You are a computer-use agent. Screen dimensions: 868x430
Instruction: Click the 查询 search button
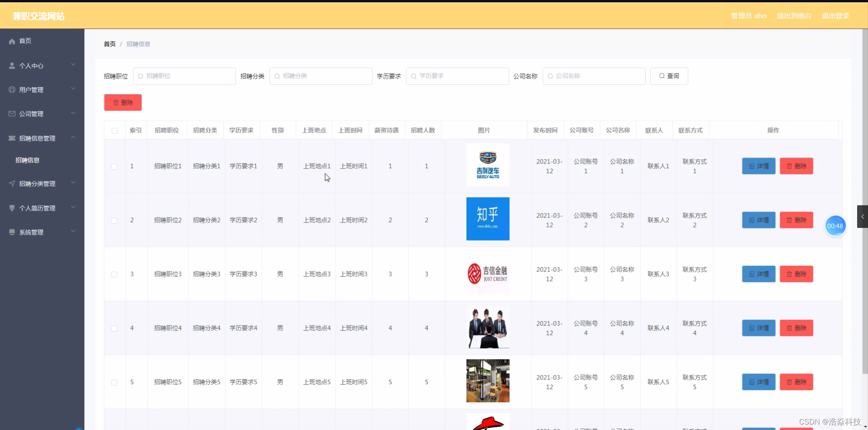[669, 76]
